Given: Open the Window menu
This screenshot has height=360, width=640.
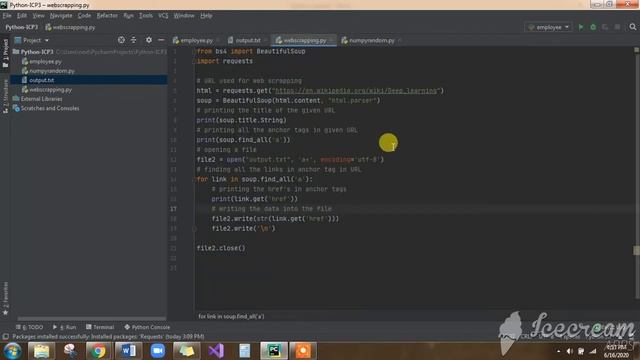Looking at the screenshot, I should [184, 16].
